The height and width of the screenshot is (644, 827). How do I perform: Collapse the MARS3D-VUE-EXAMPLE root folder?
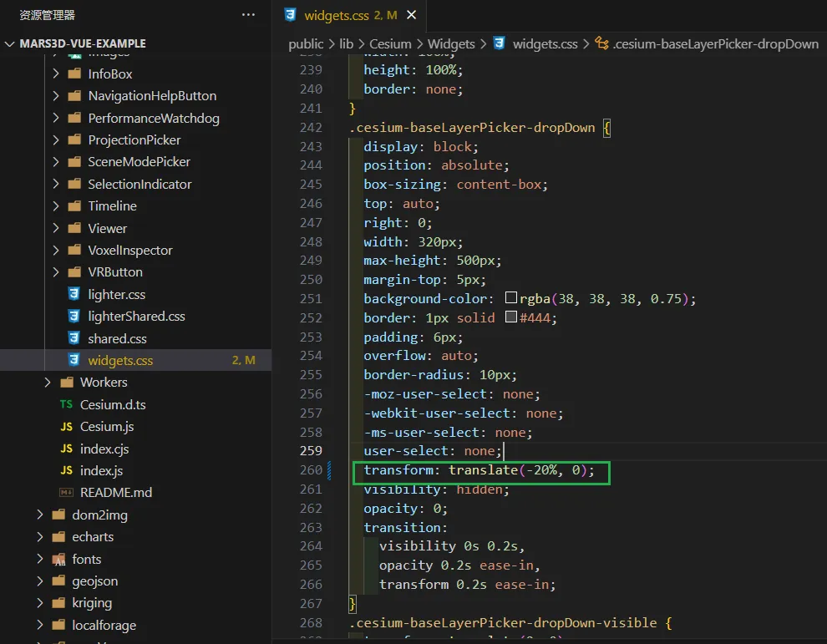coord(9,43)
